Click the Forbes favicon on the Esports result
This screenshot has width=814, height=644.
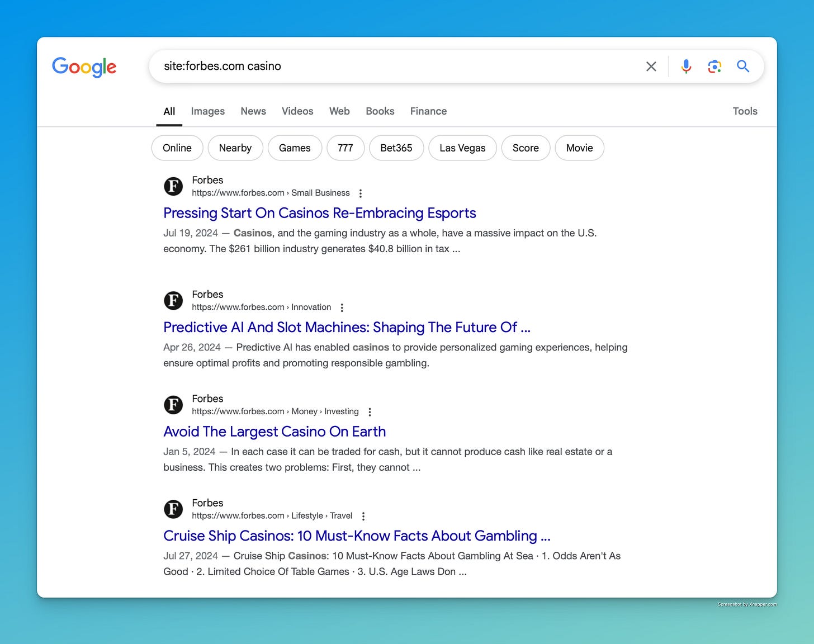click(173, 186)
